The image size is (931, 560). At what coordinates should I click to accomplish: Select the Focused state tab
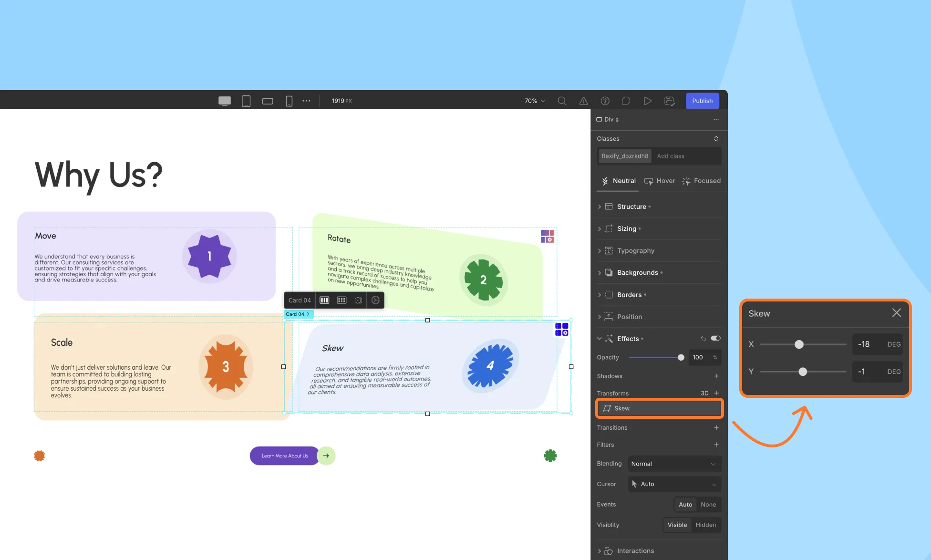(x=701, y=181)
